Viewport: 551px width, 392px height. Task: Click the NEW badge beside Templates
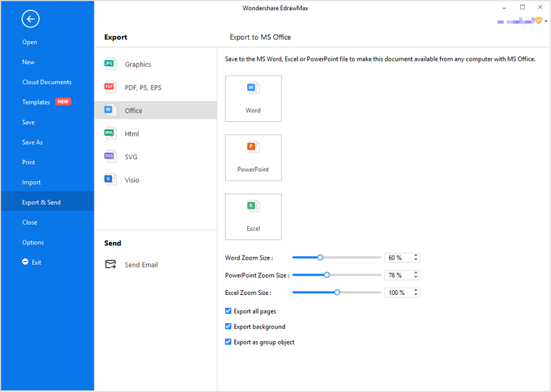tap(63, 101)
